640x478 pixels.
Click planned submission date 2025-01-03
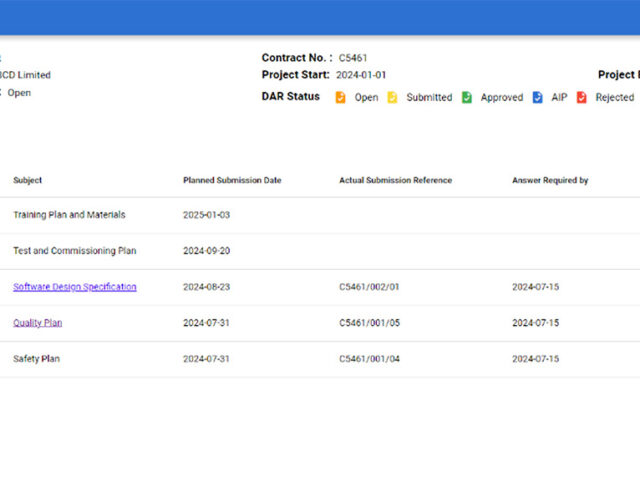point(206,215)
